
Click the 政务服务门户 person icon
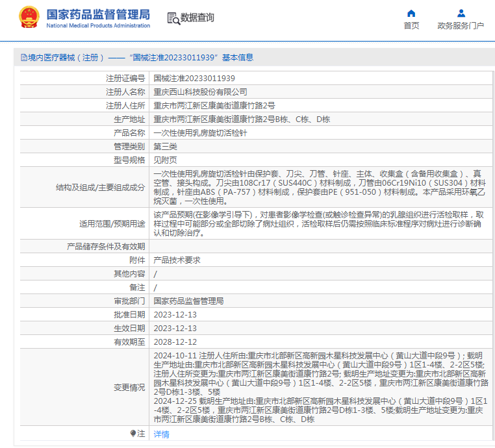tap(461, 13)
